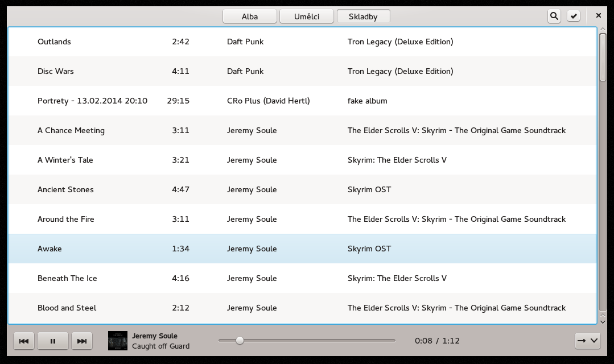Close the music window
This screenshot has height=364, width=614.
(x=598, y=16)
